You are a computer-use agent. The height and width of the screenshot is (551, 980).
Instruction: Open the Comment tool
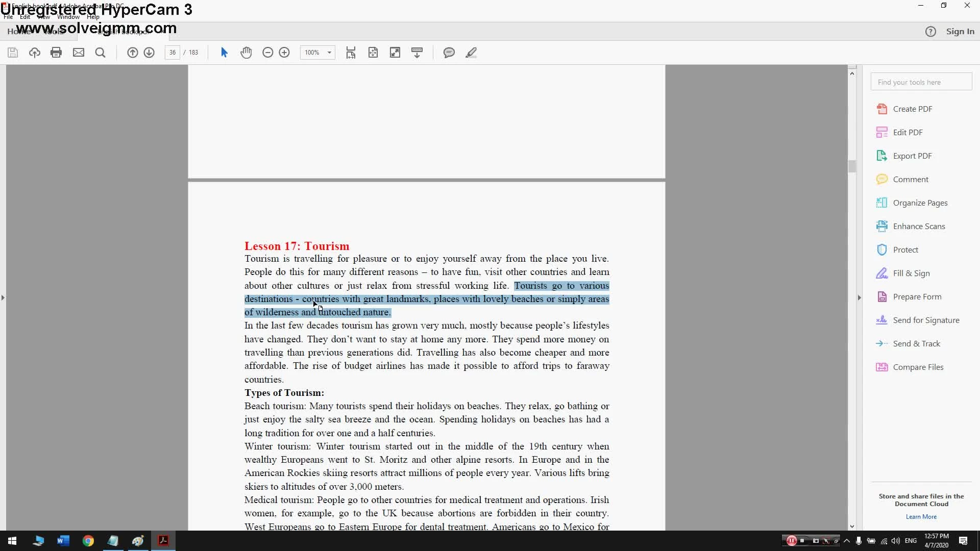pos(902,180)
